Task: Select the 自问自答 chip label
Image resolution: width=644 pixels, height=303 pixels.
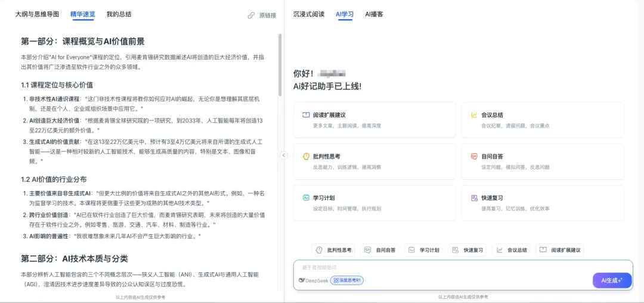Action: click(x=386, y=250)
